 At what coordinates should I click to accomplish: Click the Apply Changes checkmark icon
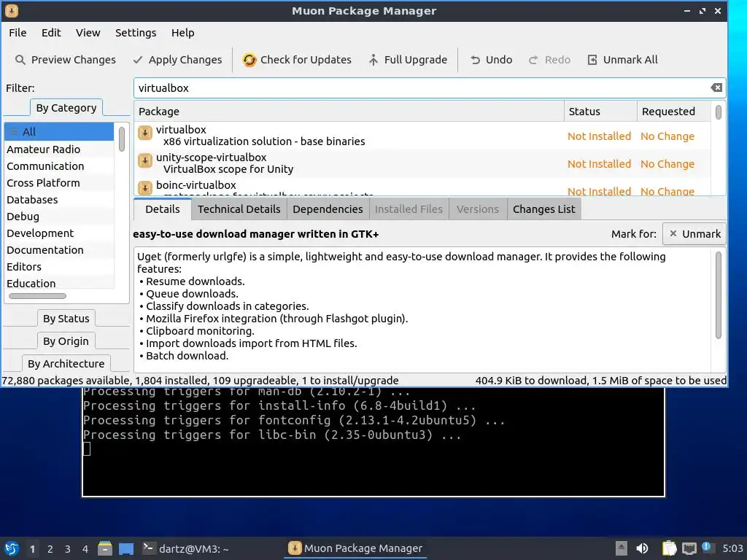click(138, 60)
